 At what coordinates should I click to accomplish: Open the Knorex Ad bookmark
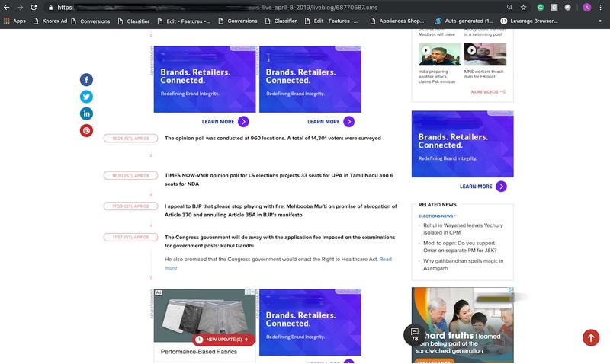(50, 21)
